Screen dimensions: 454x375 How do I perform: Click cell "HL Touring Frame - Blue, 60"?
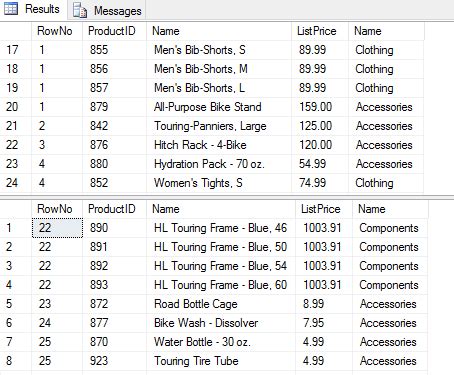tap(221, 285)
